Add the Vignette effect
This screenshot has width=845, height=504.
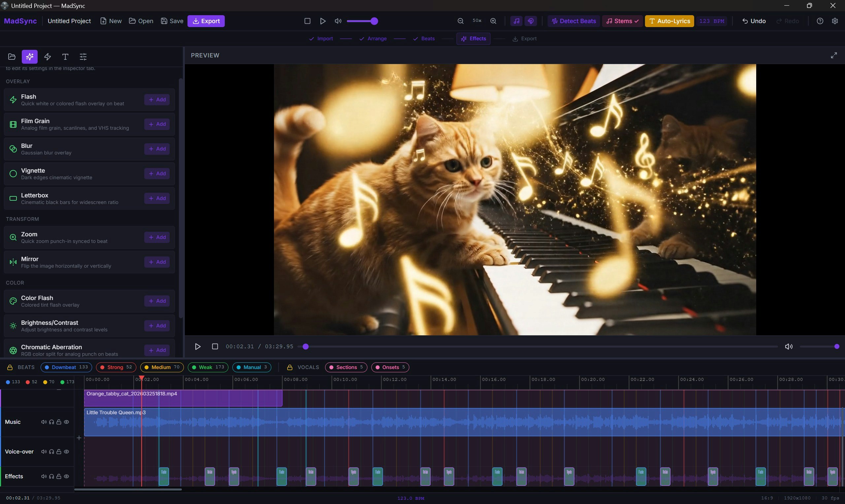[156, 173]
